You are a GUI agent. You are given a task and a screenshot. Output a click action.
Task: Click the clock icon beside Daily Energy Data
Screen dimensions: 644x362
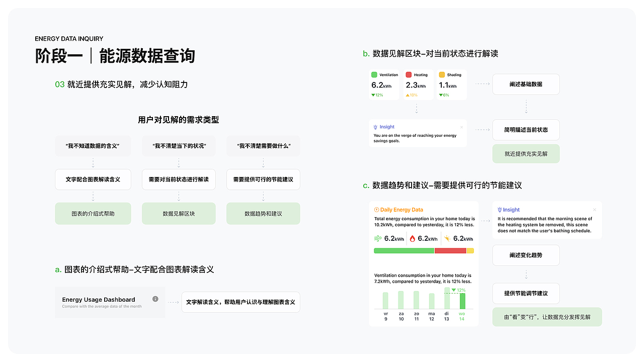tap(376, 209)
